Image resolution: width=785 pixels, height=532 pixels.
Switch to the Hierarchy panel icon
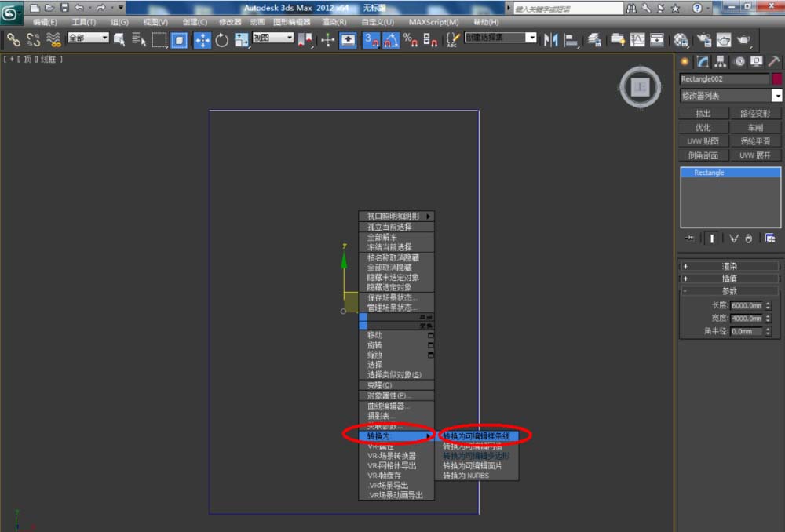click(721, 61)
